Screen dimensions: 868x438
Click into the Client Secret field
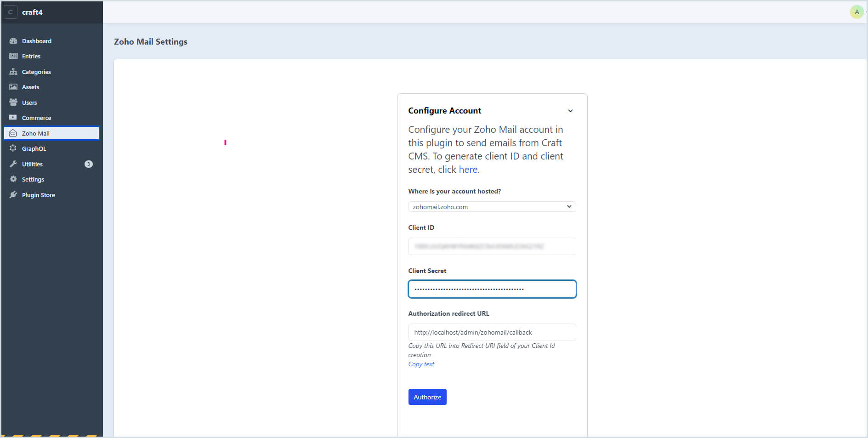pos(492,289)
